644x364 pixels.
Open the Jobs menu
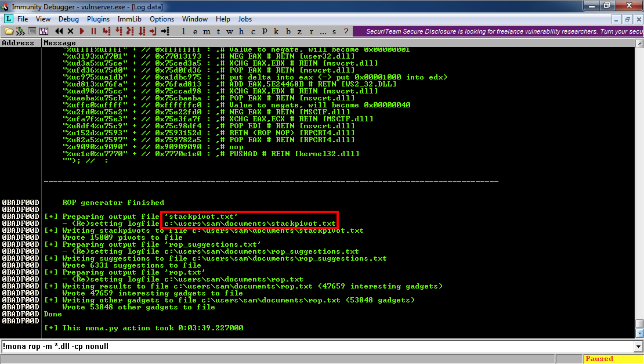[245, 19]
